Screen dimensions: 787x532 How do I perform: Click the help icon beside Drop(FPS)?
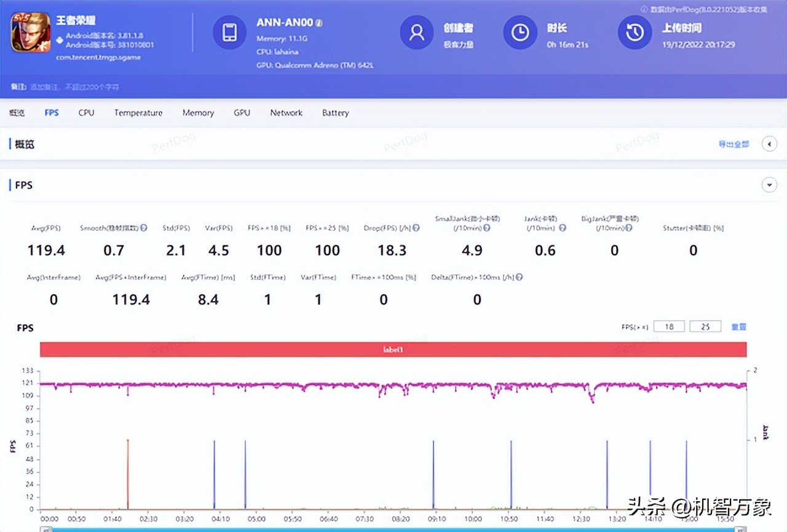pos(416,228)
